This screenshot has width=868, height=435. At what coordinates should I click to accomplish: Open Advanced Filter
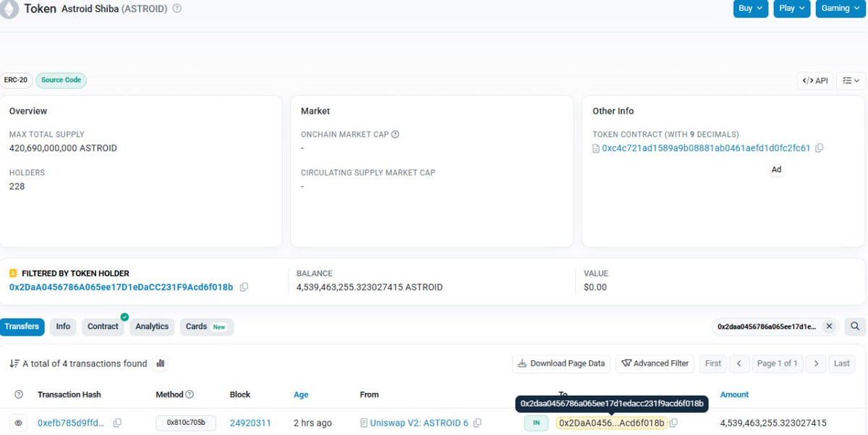click(x=655, y=363)
